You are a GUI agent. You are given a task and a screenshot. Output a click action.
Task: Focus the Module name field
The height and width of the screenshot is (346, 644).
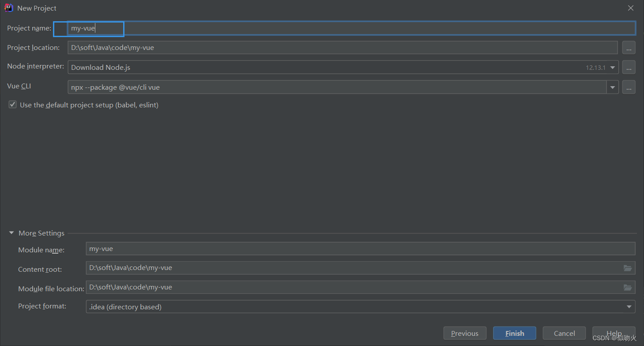pos(361,248)
